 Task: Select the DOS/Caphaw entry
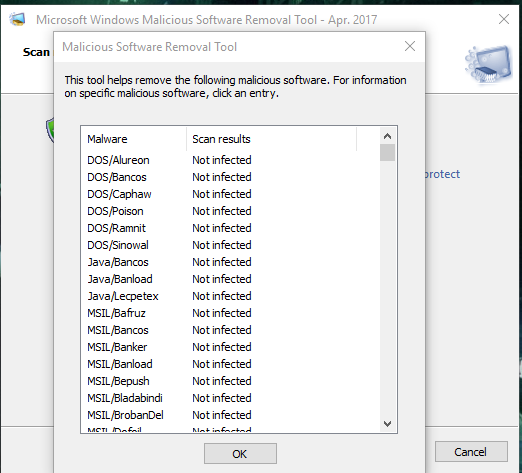point(119,194)
